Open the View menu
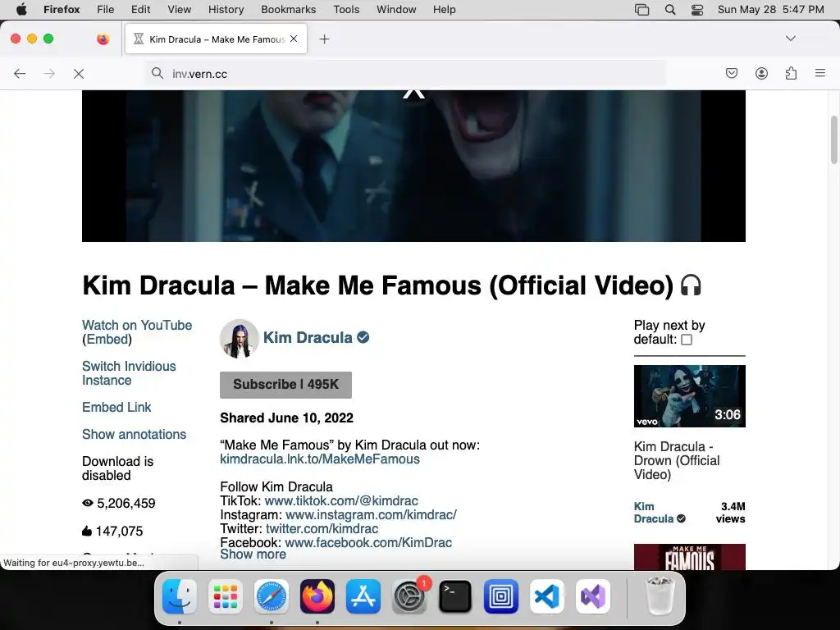This screenshot has height=630, width=840. click(x=179, y=10)
